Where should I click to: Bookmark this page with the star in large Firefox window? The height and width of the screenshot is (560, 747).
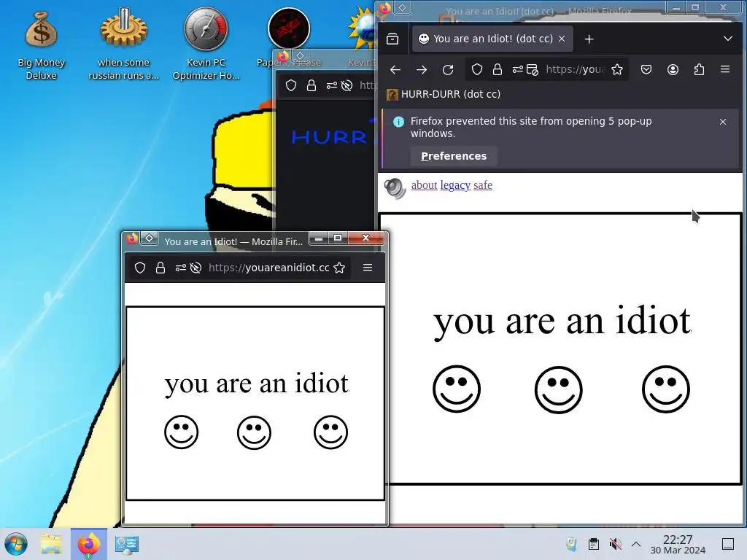click(617, 69)
